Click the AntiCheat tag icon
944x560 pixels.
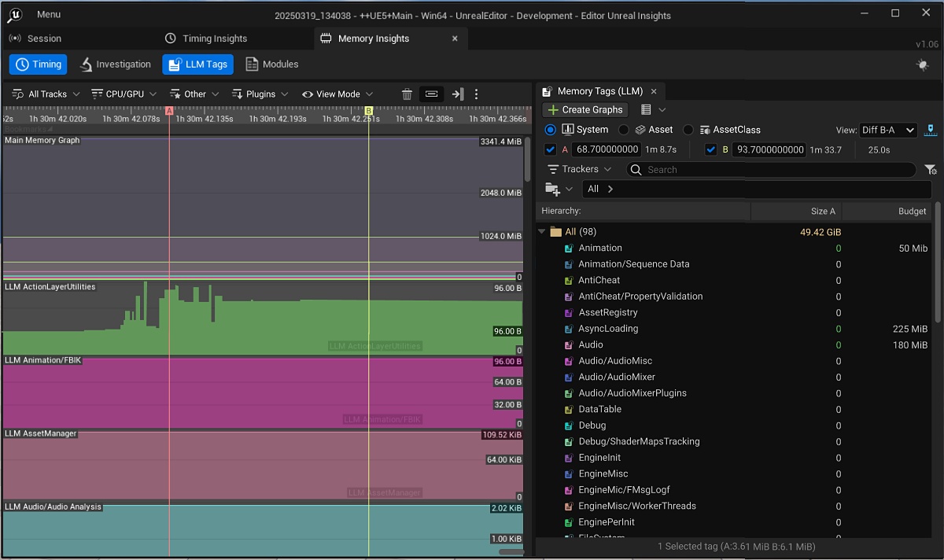(x=569, y=281)
